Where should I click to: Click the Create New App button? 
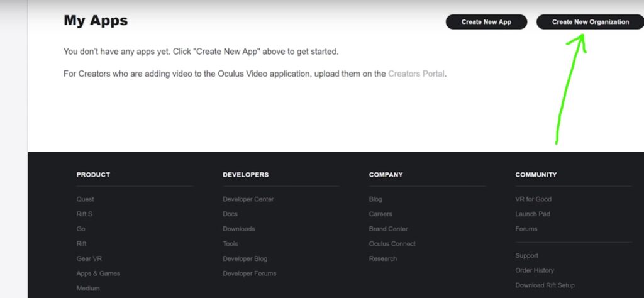tap(486, 22)
